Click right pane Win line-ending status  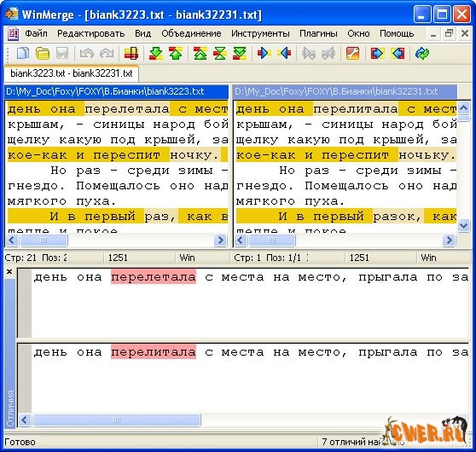pos(428,258)
